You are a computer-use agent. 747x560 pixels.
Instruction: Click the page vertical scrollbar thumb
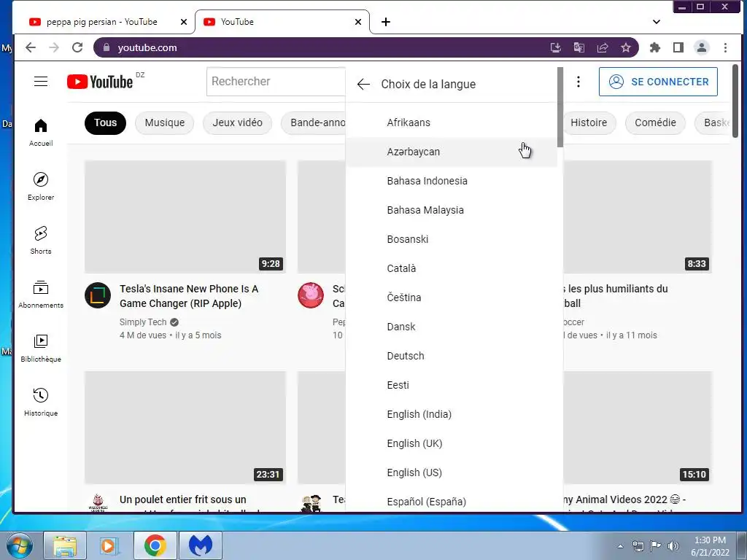[x=735, y=101]
